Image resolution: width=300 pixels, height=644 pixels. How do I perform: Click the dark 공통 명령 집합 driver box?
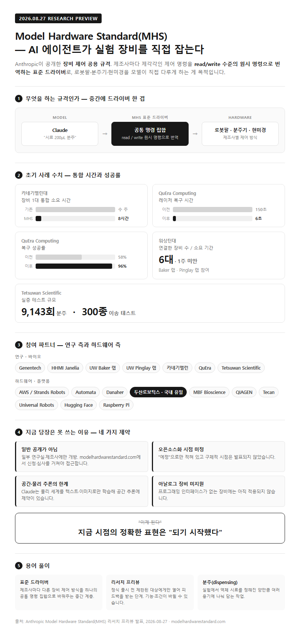click(150, 133)
